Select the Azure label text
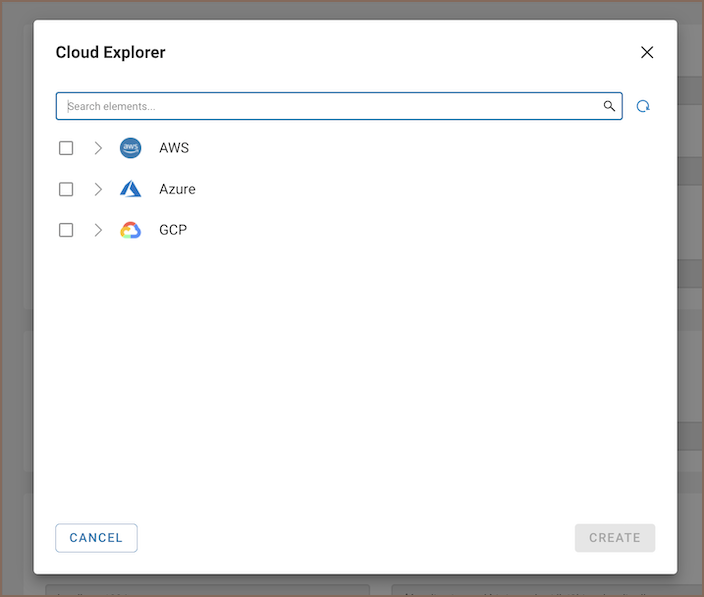 coord(177,189)
